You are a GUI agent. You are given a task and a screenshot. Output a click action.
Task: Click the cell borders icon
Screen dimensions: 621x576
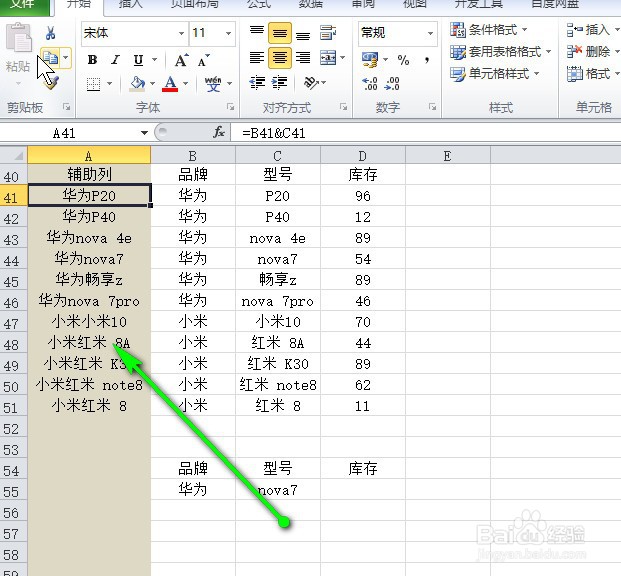click(x=94, y=84)
